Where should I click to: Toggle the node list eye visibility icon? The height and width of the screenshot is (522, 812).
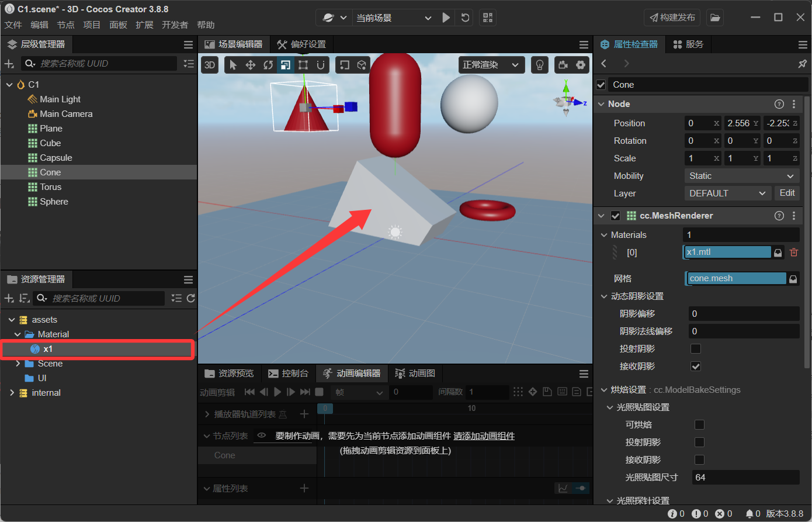tap(262, 435)
